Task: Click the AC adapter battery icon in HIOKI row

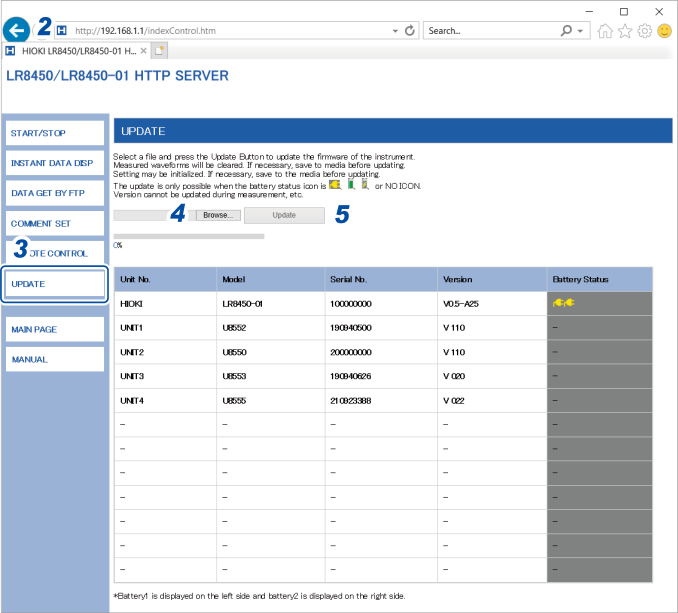Action: (563, 303)
